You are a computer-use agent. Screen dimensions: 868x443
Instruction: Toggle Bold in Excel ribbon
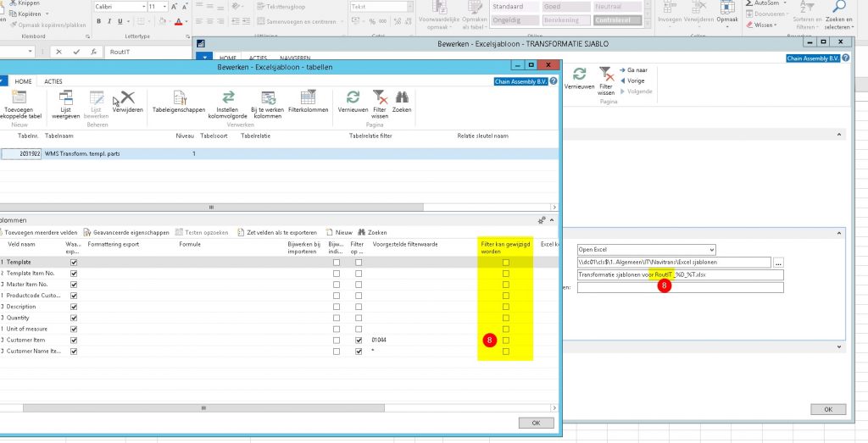[99, 21]
